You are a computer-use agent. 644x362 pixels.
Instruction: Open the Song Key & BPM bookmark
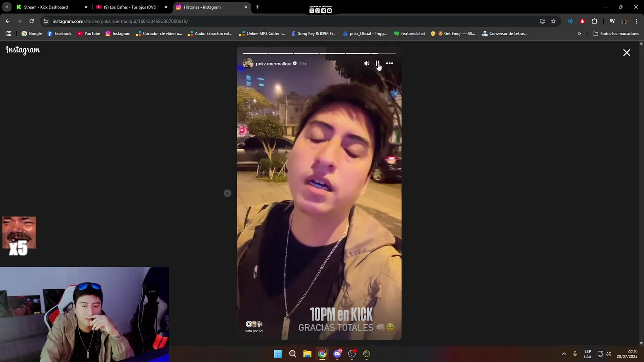click(x=313, y=34)
